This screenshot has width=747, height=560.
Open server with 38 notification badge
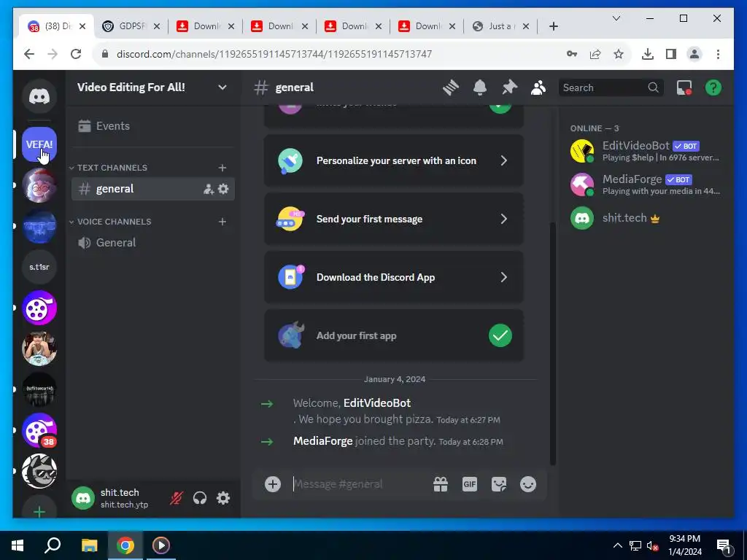pyautogui.click(x=39, y=430)
